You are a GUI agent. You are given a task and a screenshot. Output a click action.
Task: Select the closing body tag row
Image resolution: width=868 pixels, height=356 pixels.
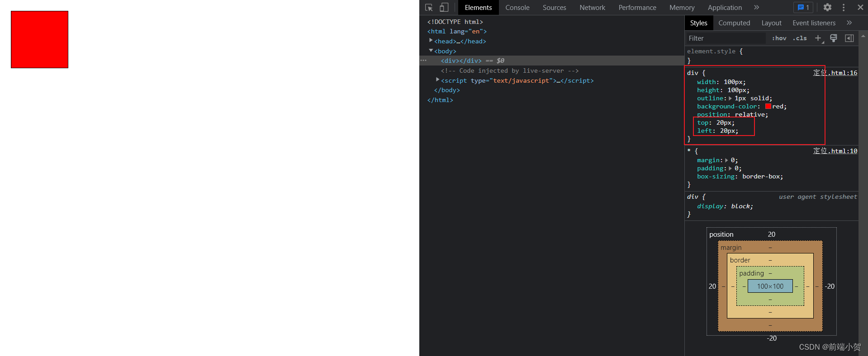(x=447, y=90)
